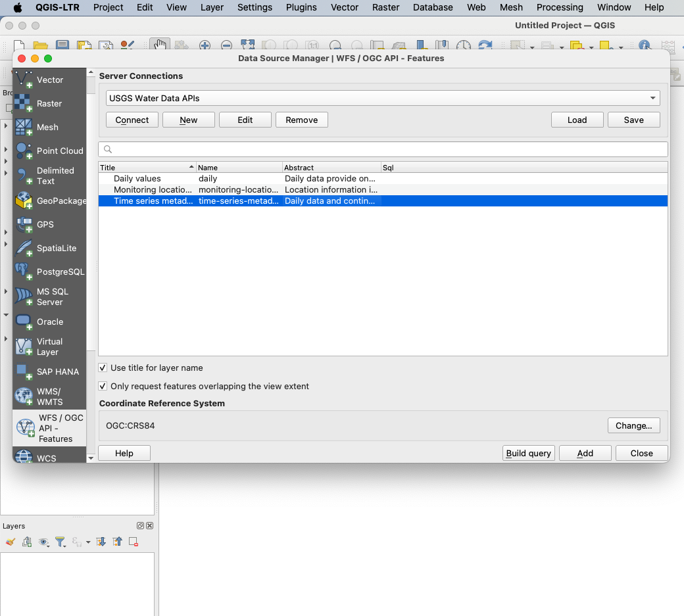Click the layer search filter field
Screen dimensions: 684x616
[x=383, y=149]
